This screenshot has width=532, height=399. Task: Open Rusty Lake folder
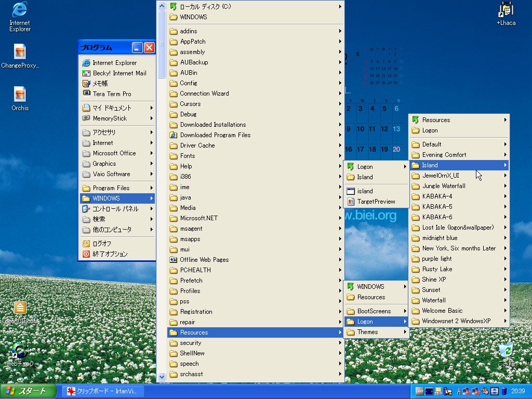459,269
